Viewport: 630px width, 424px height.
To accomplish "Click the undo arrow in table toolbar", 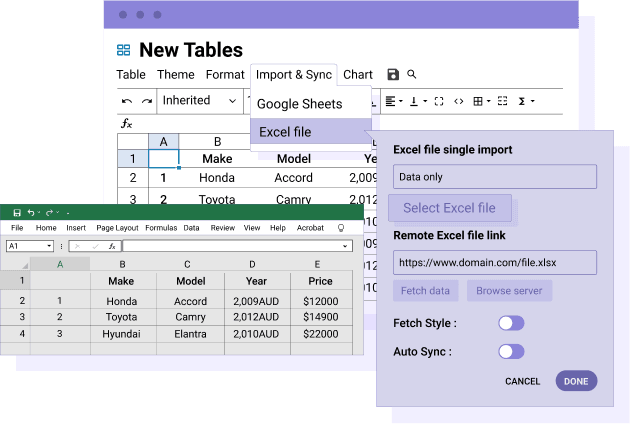I will (127, 101).
